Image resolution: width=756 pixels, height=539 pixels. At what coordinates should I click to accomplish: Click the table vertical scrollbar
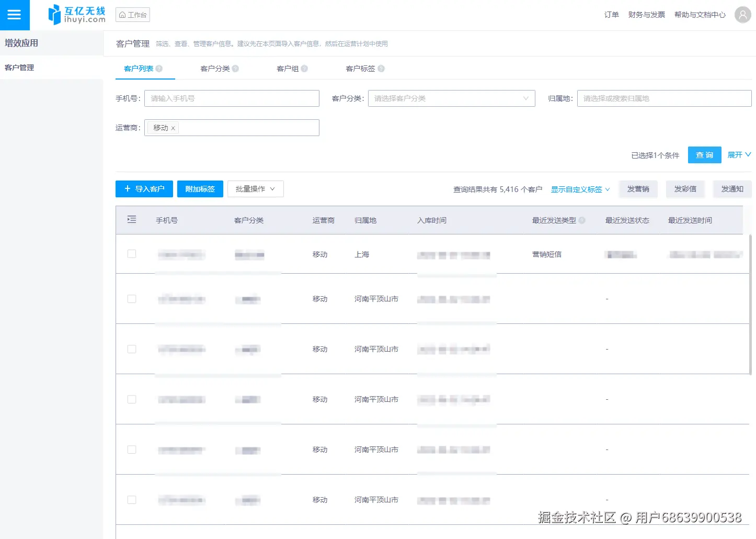[750, 305]
